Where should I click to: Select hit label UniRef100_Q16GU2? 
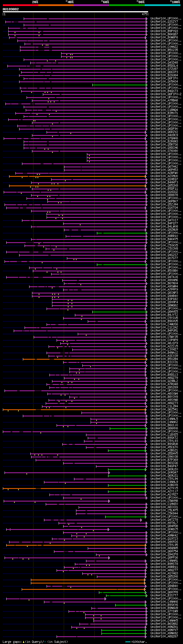point(164,192)
